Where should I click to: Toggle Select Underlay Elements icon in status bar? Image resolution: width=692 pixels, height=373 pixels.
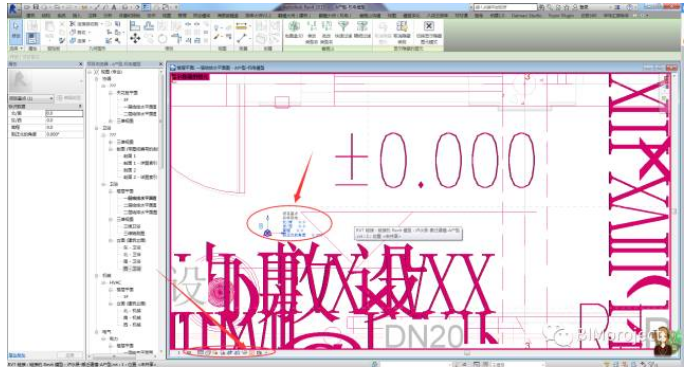point(616,365)
